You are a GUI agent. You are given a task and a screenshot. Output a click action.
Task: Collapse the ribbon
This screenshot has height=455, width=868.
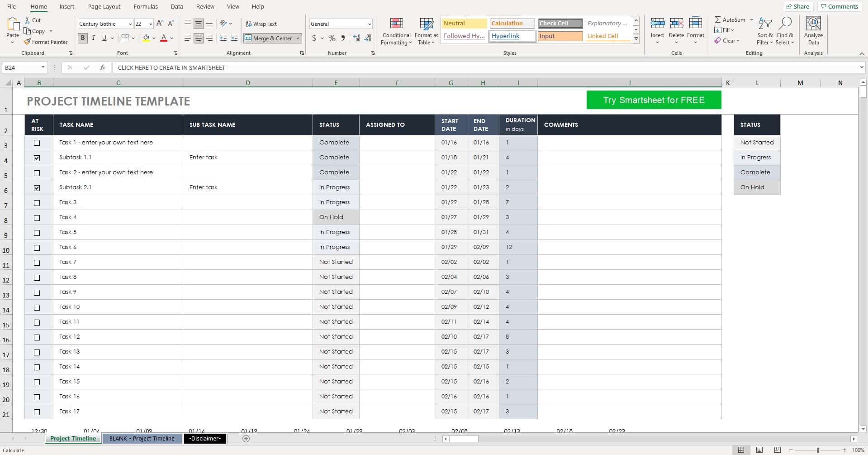pos(861,53)
